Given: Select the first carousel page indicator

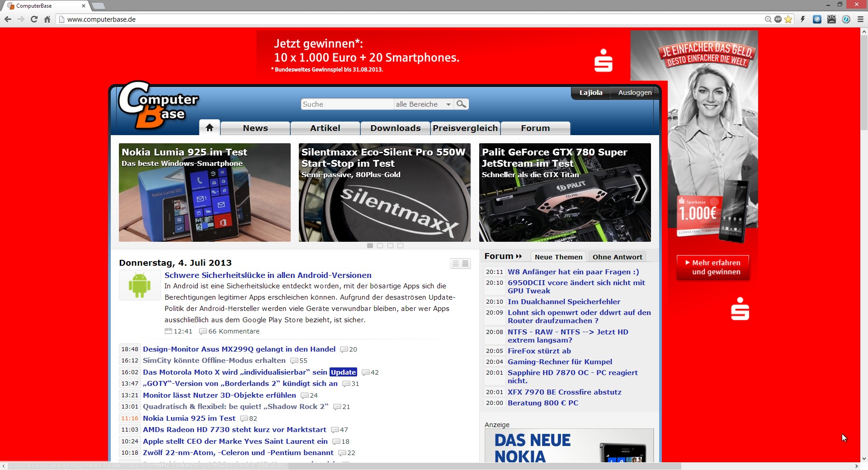Looking at the screenshot, I should [x=370, y=246].
